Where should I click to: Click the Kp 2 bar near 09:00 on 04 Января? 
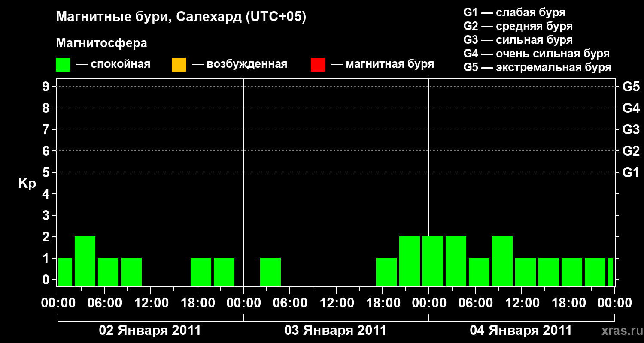pos(502,261)
